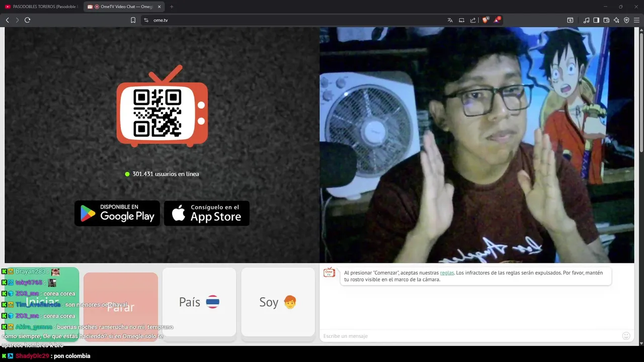
Task: Open a new browser tab
Action: click(172, 7)
